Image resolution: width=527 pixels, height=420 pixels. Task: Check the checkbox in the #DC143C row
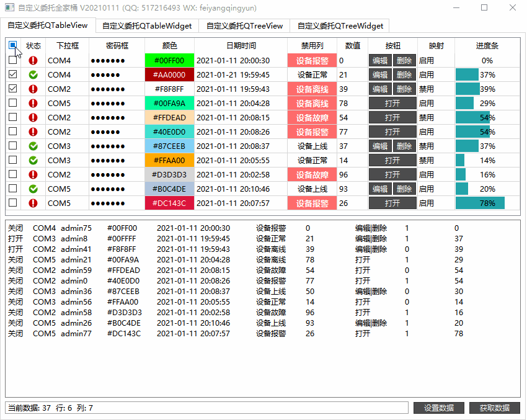(13, 203)
